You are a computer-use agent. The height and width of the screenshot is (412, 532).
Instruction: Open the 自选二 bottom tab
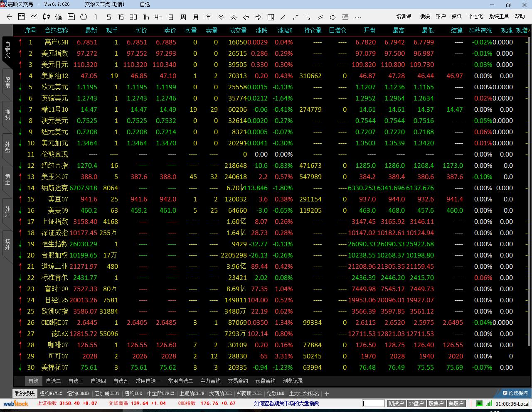click(53, 381)
